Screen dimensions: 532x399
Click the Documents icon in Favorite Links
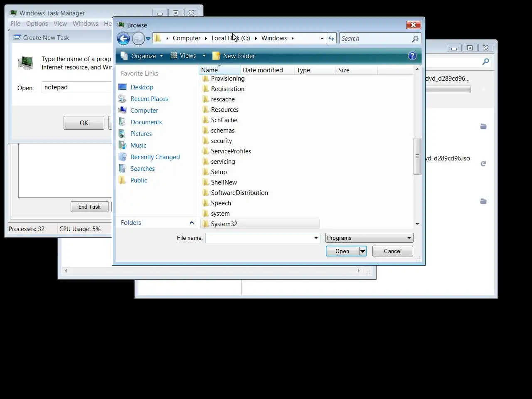tap(123, 122)
